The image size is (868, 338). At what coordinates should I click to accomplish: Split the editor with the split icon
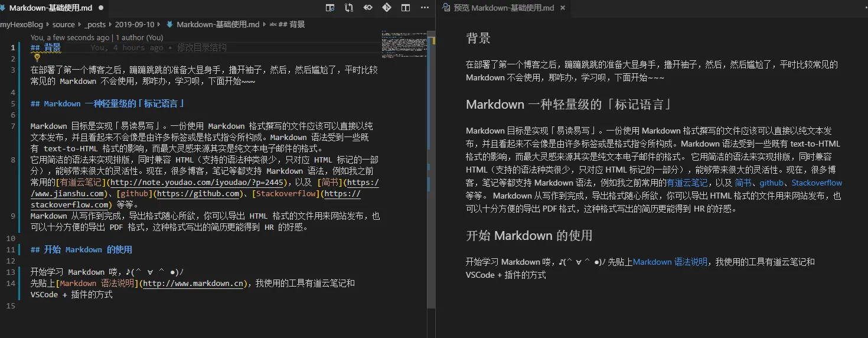(406, 8)
